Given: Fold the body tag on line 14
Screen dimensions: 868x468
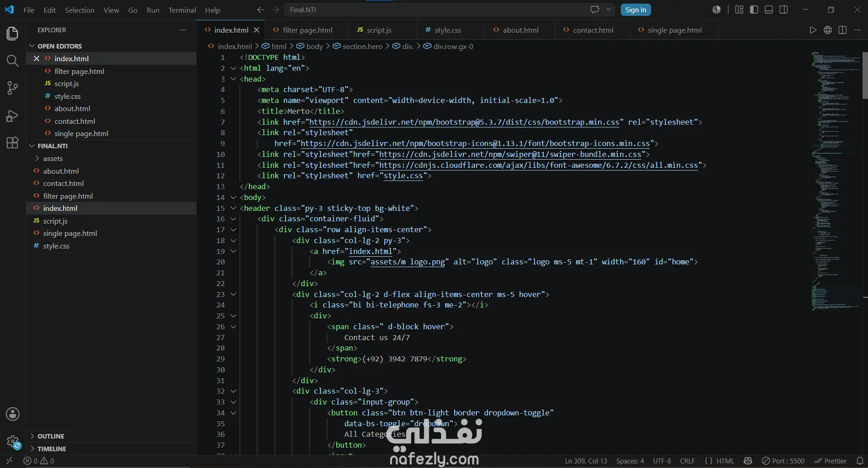Looking at the screenshot, I should pyautogui.click(x=233, y=197).
